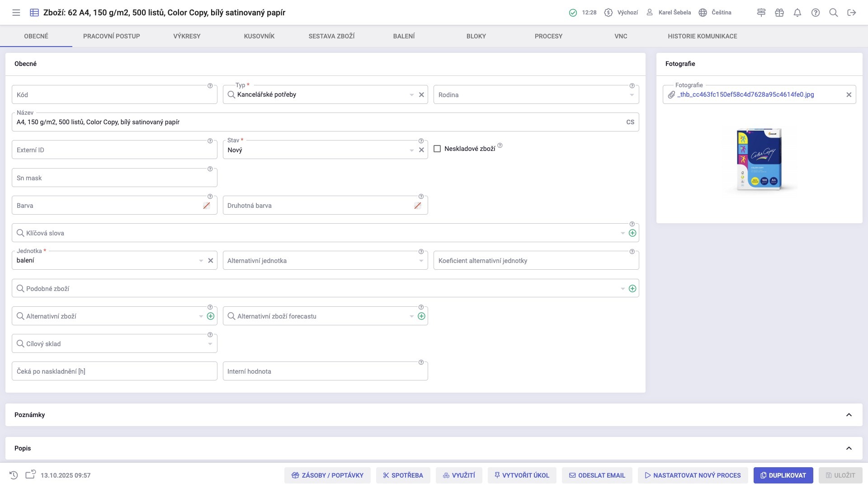Click the Odeslat email button

597,475
